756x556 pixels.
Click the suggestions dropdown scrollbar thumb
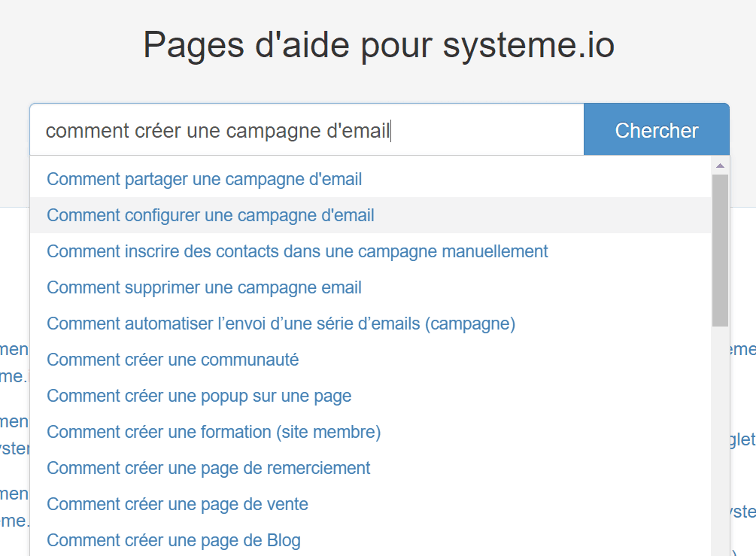coord(720,251)
